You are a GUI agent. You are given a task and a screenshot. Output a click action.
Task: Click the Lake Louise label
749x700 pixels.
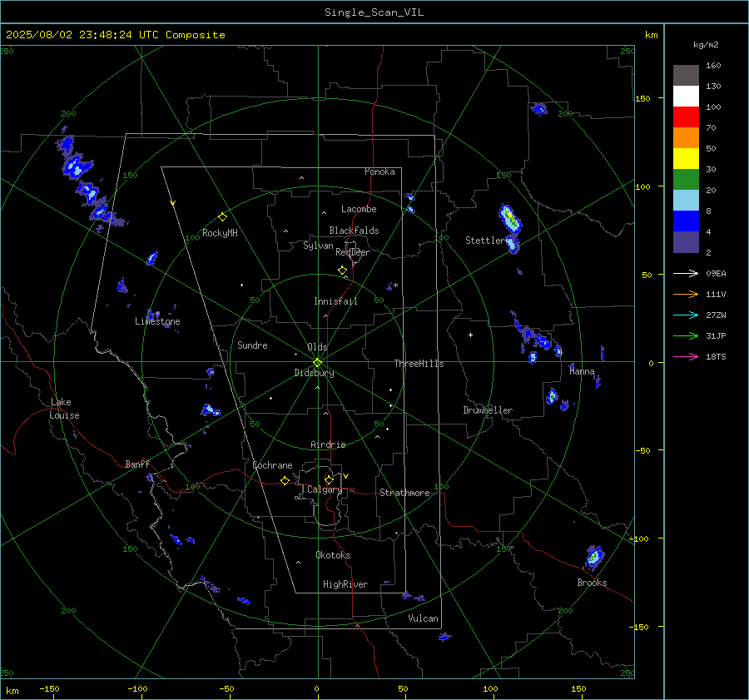[x=64, y=409]
